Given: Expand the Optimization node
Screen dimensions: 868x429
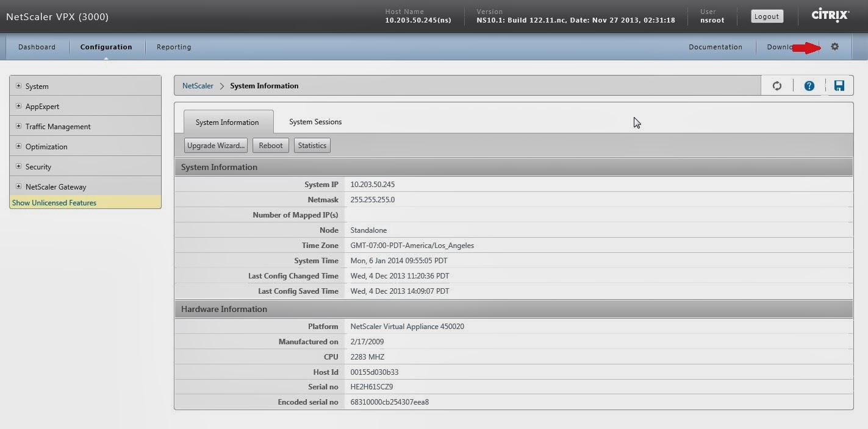Looking at the screenshot, I should (x=18, y=146).
